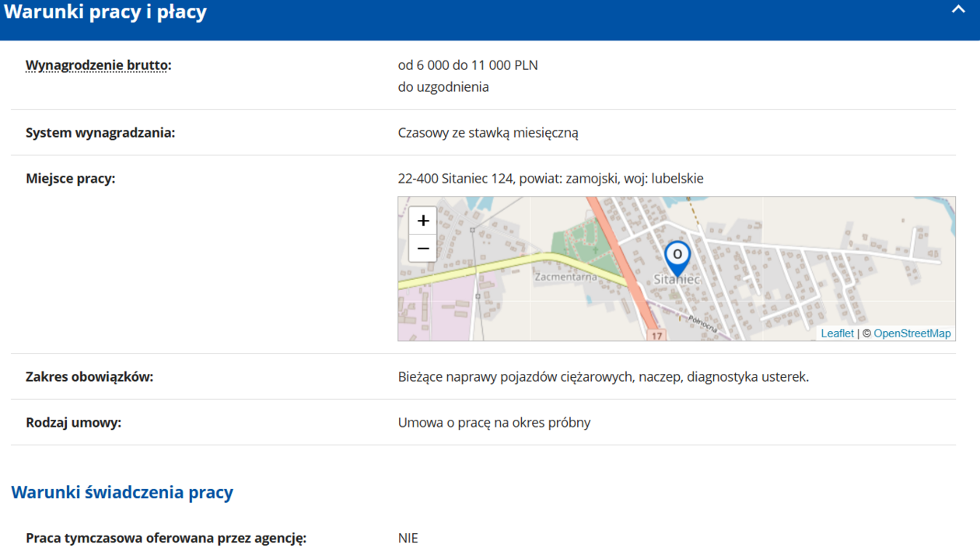The width and height of the screenshot is (980, 555).
Task: Click the Warunki świadczenia pracy heading
Action: pyautogui.click(x=122, y=493)
